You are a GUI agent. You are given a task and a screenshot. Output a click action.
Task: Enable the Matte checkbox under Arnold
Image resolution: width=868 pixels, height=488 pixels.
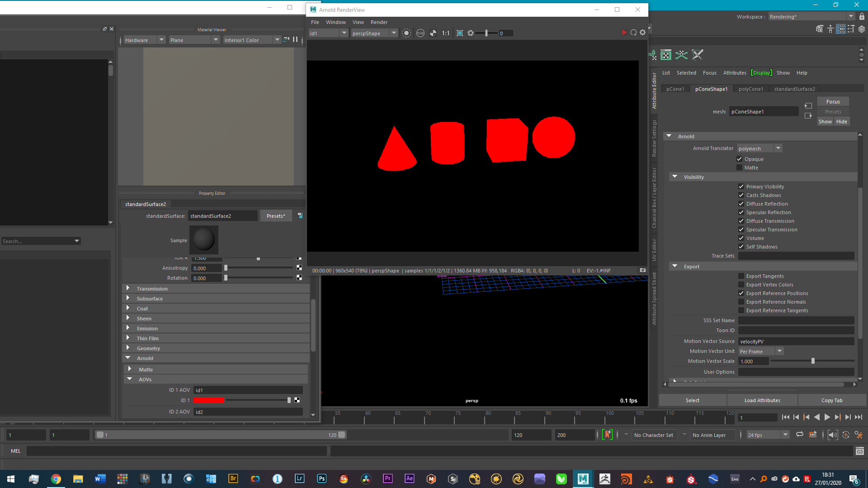[740, 168]
